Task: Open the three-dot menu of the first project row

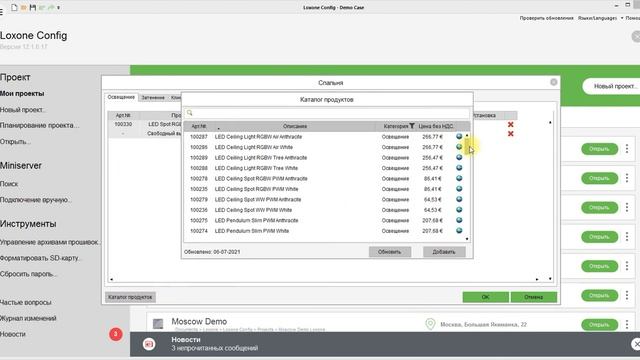Action: [x=627, y=149]
